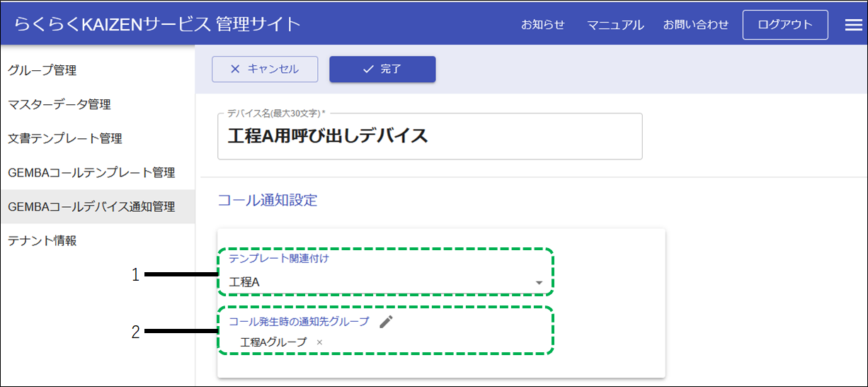Open the hamburger menu icon
Image resolution: width=868 pixels, height=387 pixels.
853,25
